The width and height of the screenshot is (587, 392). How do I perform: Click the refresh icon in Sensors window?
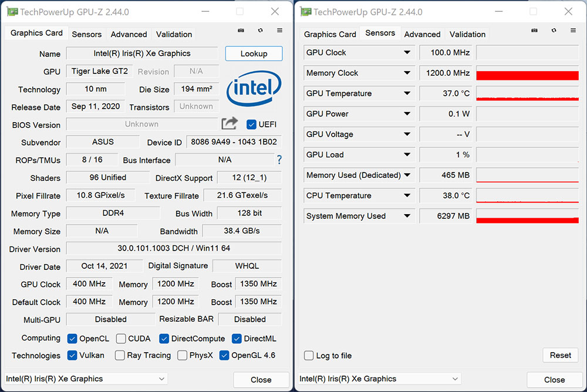(554, 31)
